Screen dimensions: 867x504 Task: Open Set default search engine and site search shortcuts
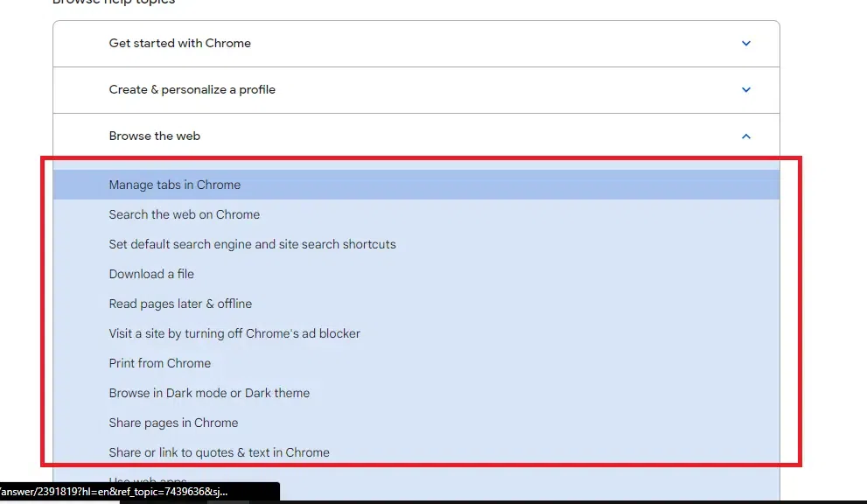[252, 244]
